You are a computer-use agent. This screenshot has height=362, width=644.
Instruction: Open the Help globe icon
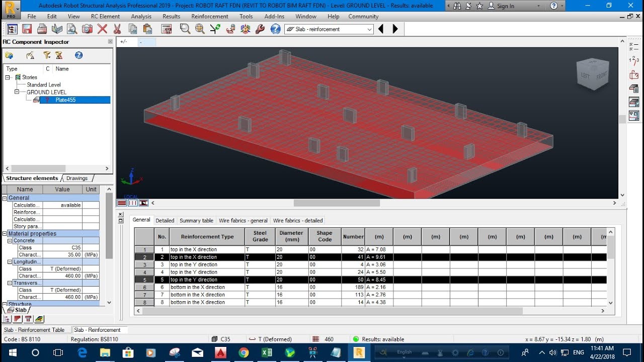coord(275,29)
